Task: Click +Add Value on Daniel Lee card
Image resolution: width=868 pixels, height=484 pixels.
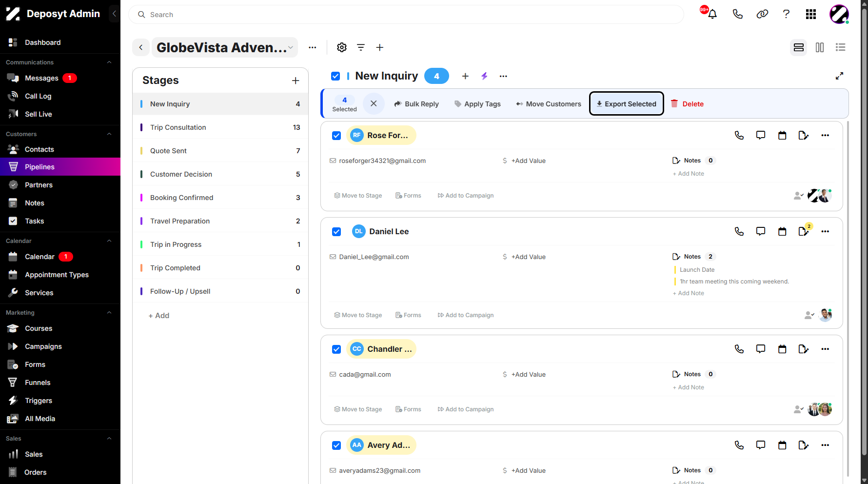Action: [528, 257]
